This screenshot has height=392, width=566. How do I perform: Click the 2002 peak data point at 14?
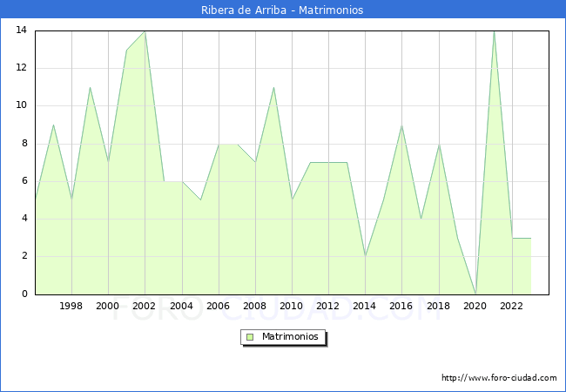[145, 31]
